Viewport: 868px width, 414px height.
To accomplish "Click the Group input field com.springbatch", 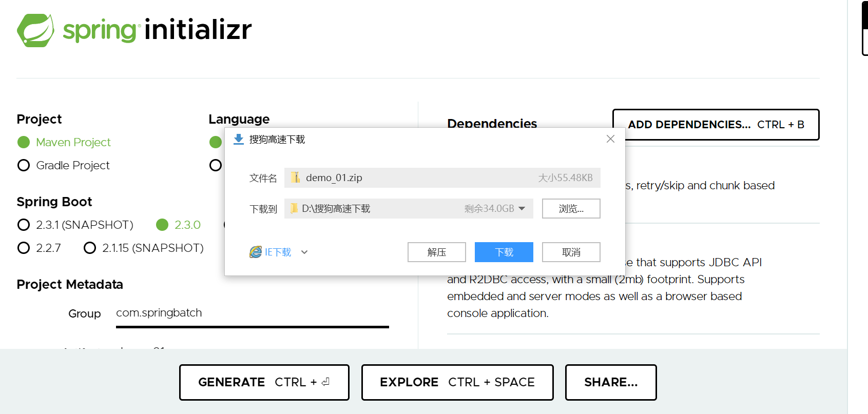I will point(253,313).
